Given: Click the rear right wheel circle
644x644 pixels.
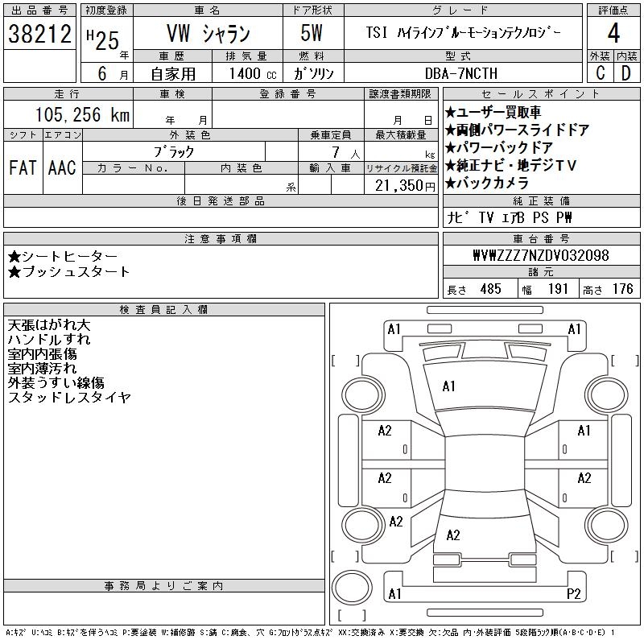Looking at the screenshot, I should pos(607,524).
